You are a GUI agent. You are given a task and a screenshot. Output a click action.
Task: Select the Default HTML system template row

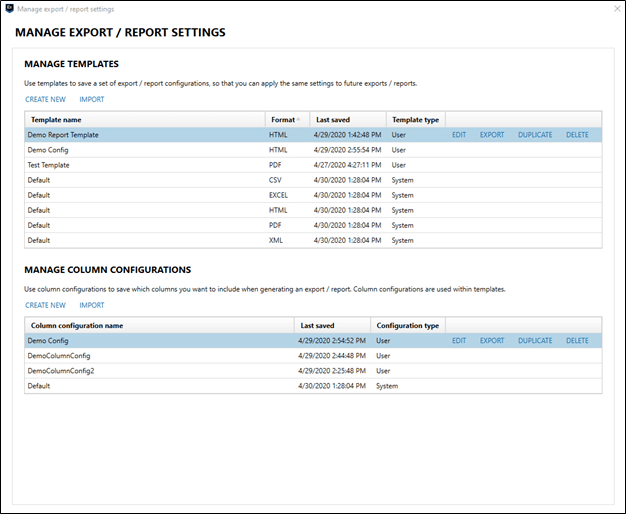click(313, 210)
